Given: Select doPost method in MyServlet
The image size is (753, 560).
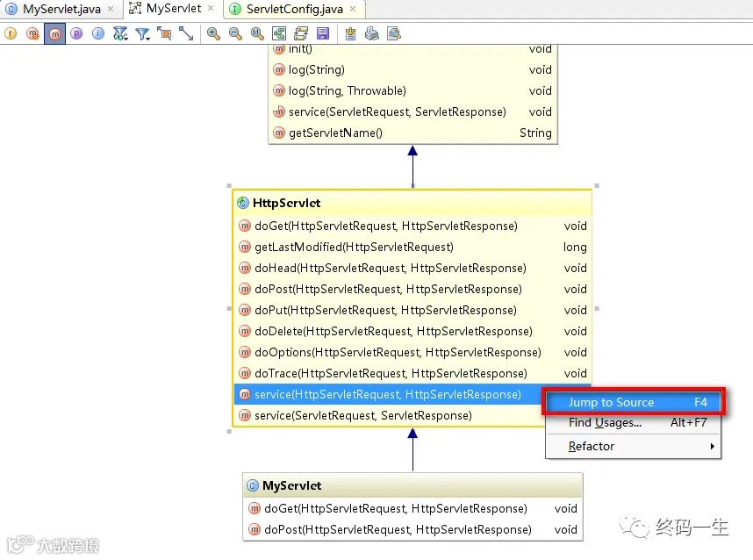Looking at the screenshot, I should [x=412, y=530].
